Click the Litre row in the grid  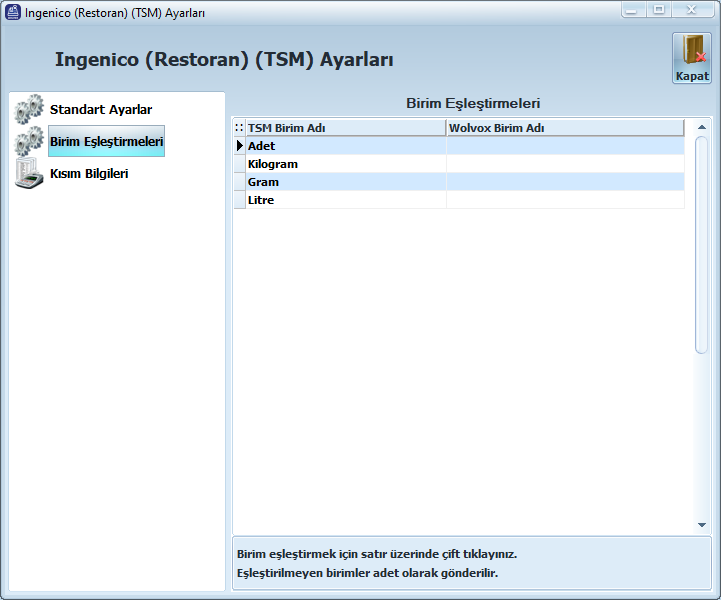coord(261,200)
